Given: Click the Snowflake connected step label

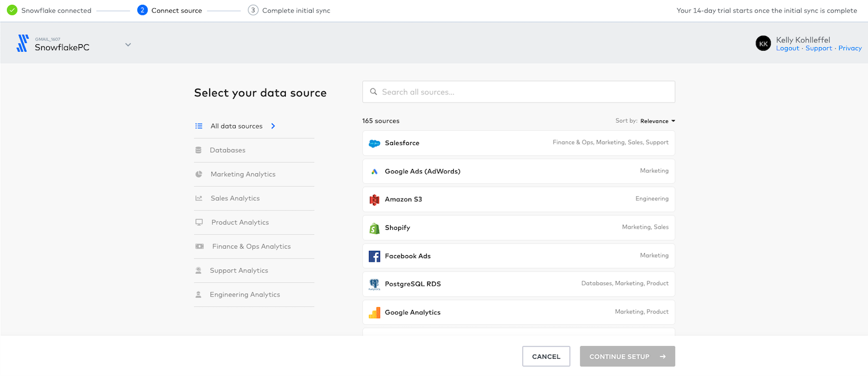Looking at the screenshot, I should [x=57, y=11].
